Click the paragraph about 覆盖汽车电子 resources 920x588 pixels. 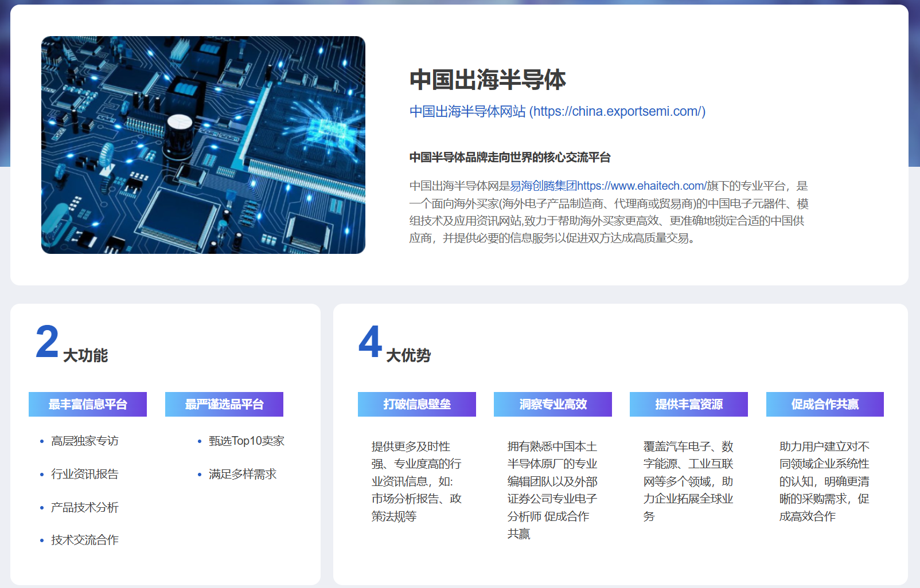click(688, 481)
